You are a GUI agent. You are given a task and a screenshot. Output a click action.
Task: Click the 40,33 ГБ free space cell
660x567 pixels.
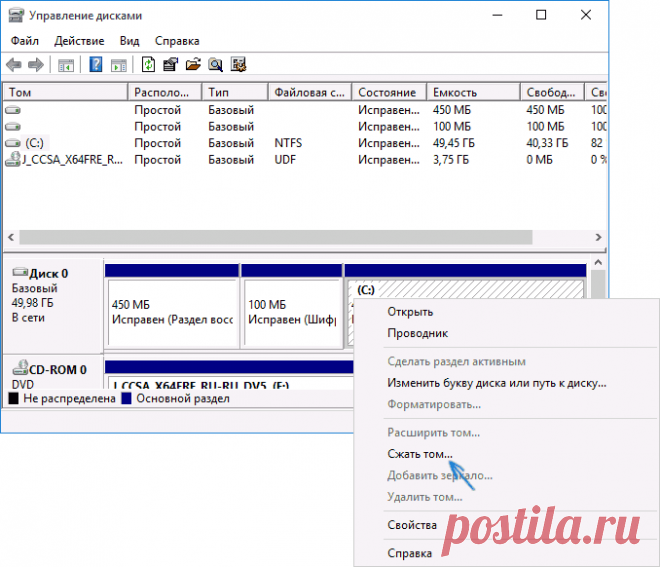(547, 143)
